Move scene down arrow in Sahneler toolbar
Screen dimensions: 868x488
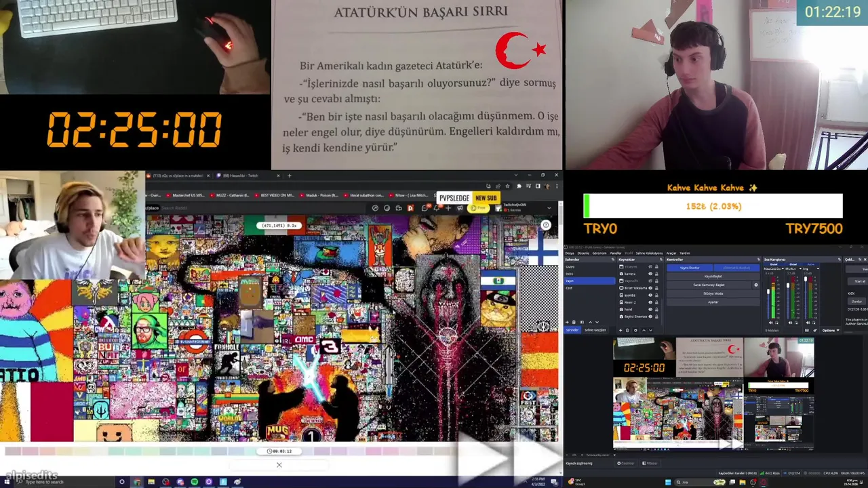coord(597,322)
